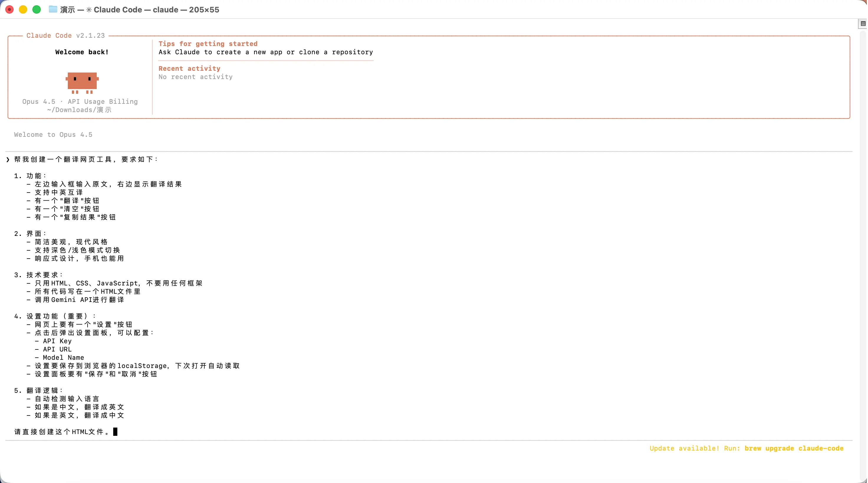The width and height of the screenshot is (868, 483).
Task: Click the asterisk symbol in window title
Action: point(89,10)
